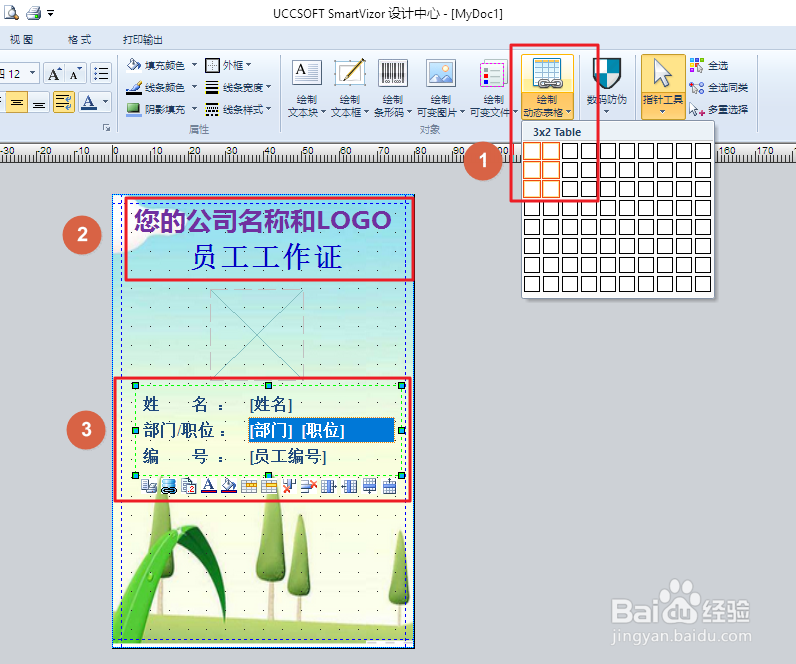Open the 打印输出 ribbon tab
The image size is (796, 664).
point(143,40)
